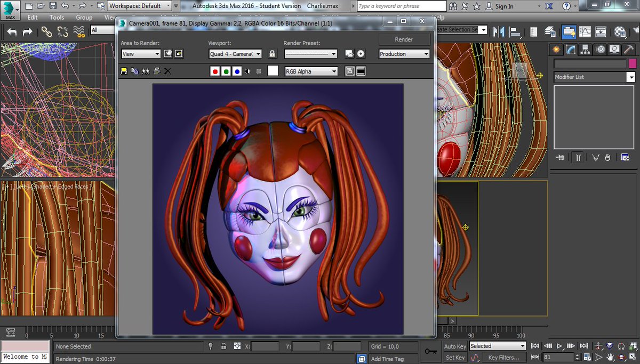Toggle UI overlay frame icon

[350, 71]
